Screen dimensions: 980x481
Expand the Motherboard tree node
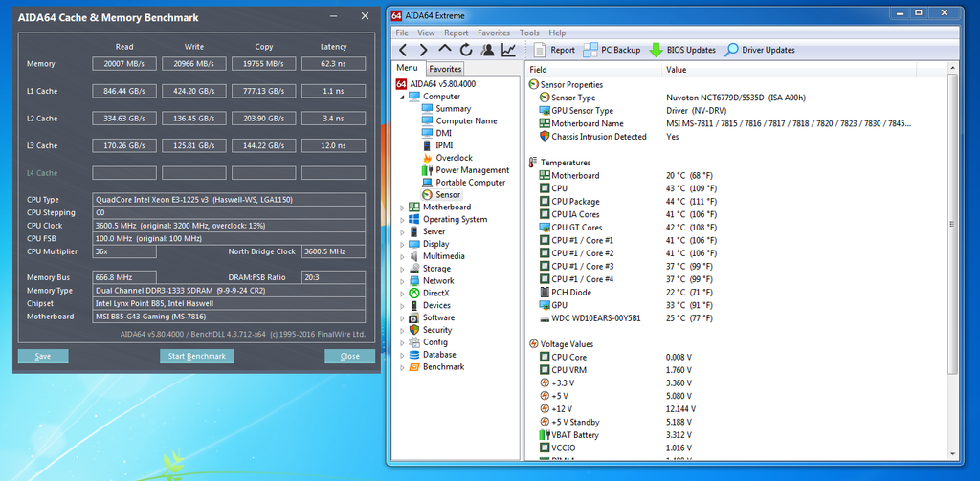(x=402, y=208)
